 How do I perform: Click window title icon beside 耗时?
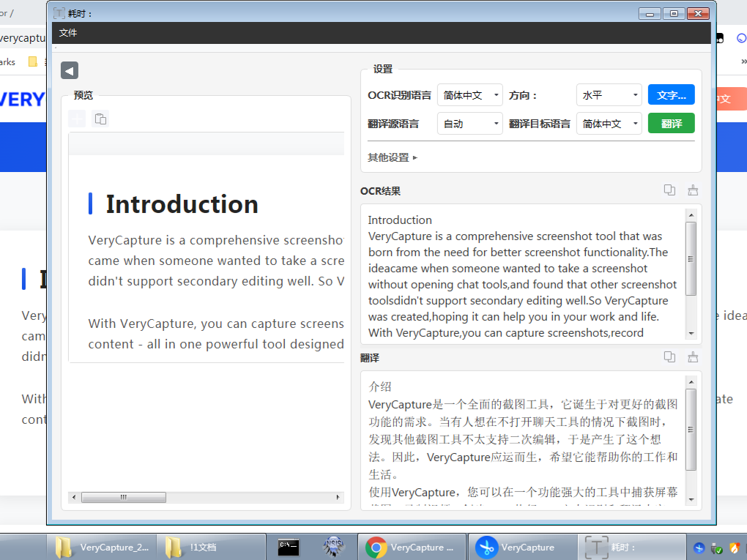click(59, 13)
